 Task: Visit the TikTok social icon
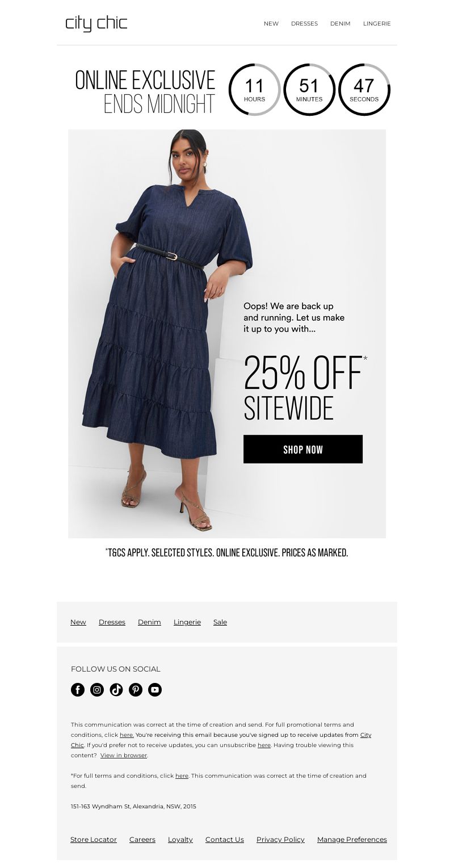tap(116, 690)
